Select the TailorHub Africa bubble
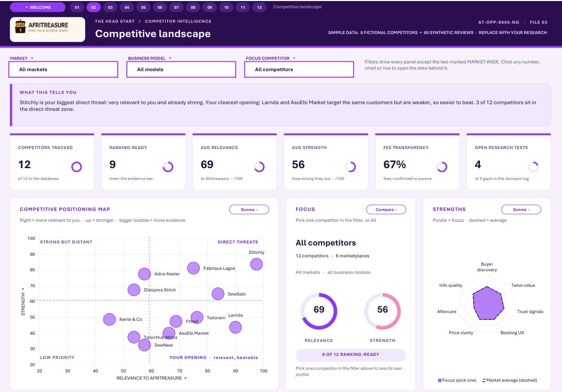This screenshot has height=392, width=562. click(x=134, y=337)
